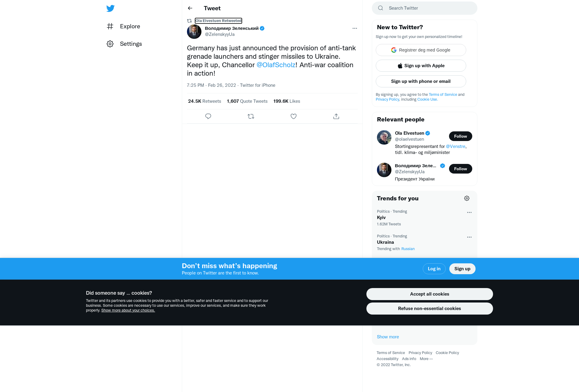Accept all cookies
Screen dimensions: 579x392
[x=430, y=294]
